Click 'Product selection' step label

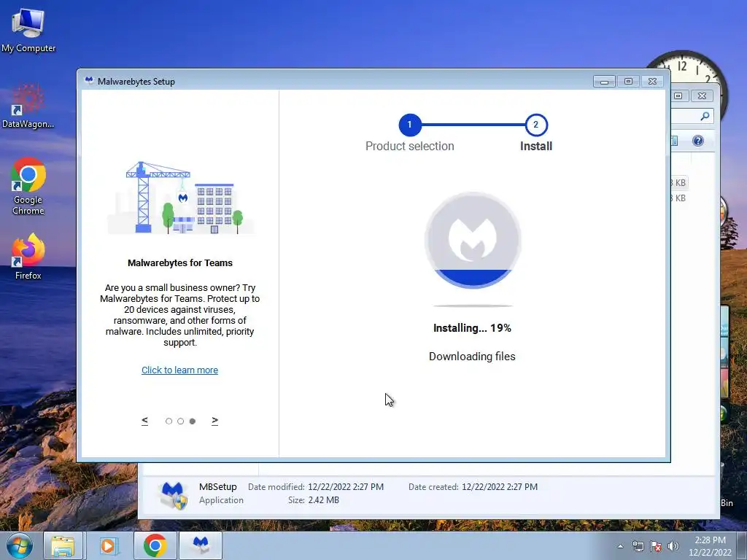click(410, 146)
